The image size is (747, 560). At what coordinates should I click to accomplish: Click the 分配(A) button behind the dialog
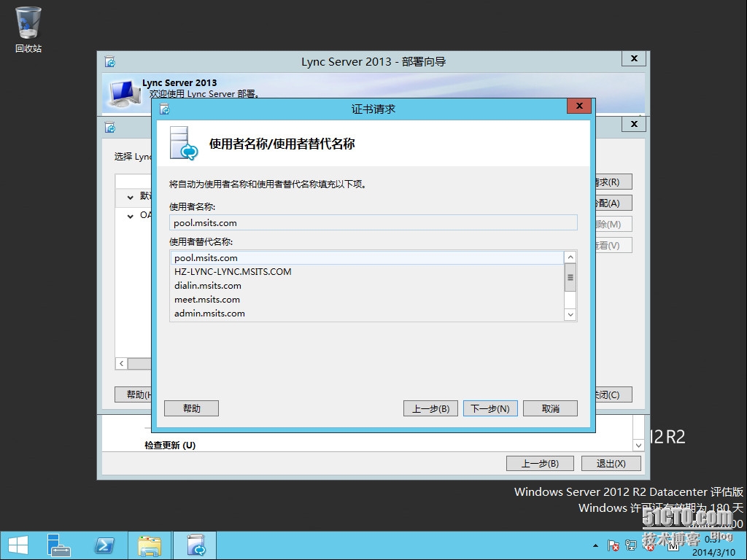click(x=614, y=203)
